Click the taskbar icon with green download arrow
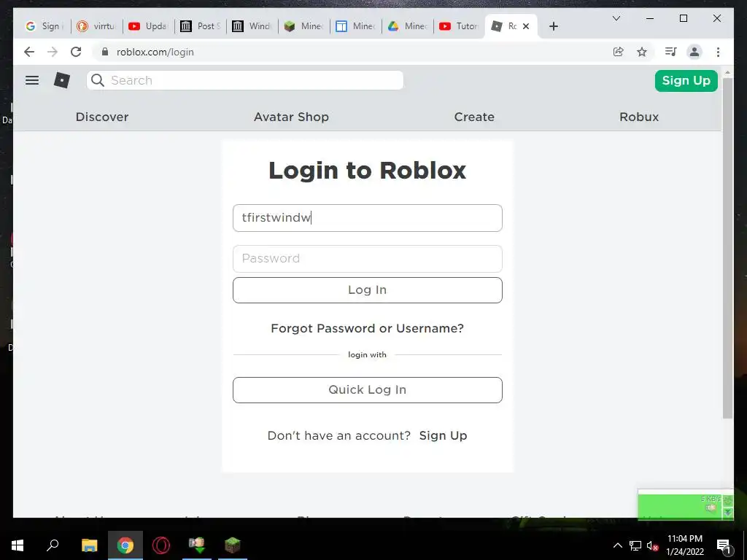The image size is (747, 560). pos(197,545)
